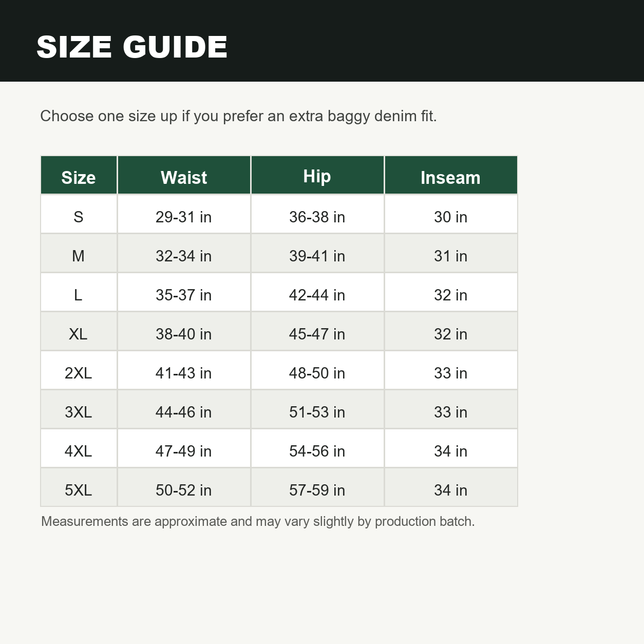The image size is (644, 644).
Task: Select the 42-44 in hip cell
Action: tap(317, 295)
